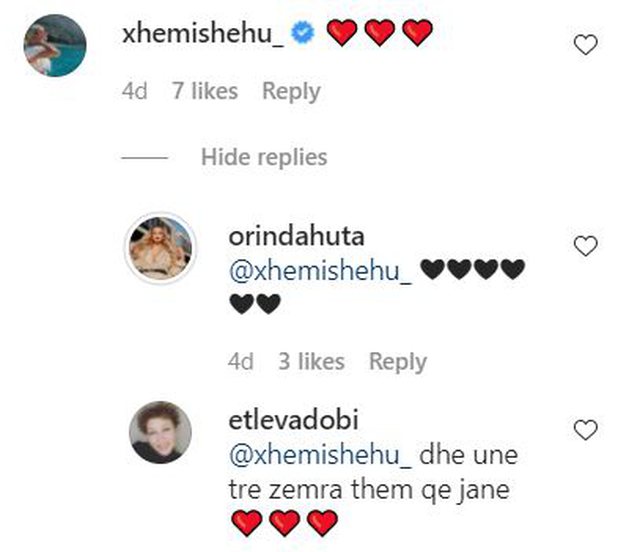Like orindahuta's reply with the heart icon
Screen dimensions: 640x552
coord(589,245)
